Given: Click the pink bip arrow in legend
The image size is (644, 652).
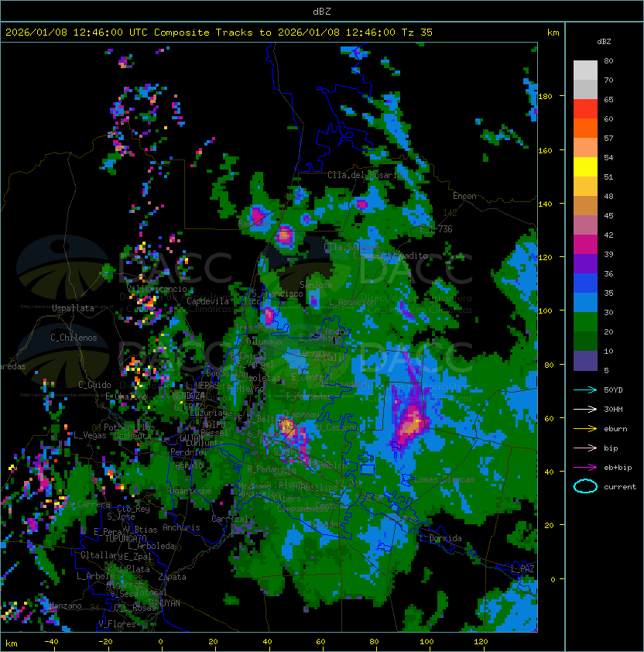Looking at the screenshot, I should tap(585, 448).
